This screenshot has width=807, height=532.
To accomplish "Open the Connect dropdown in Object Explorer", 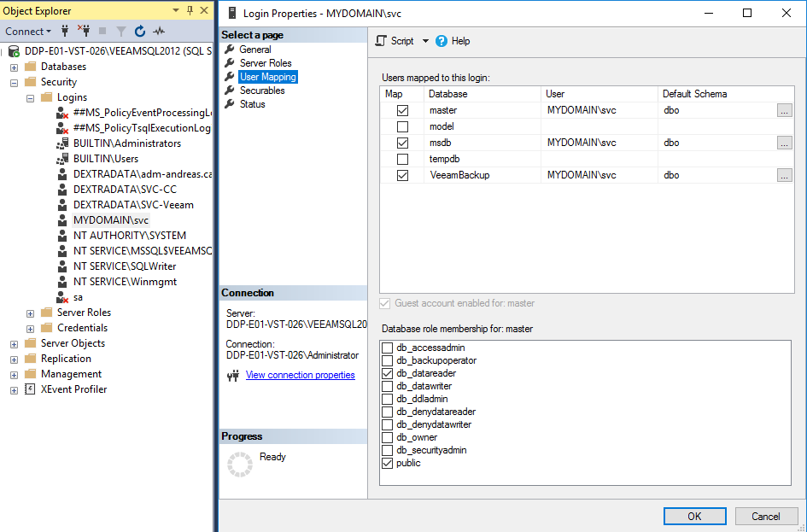I will click(28, 32).
